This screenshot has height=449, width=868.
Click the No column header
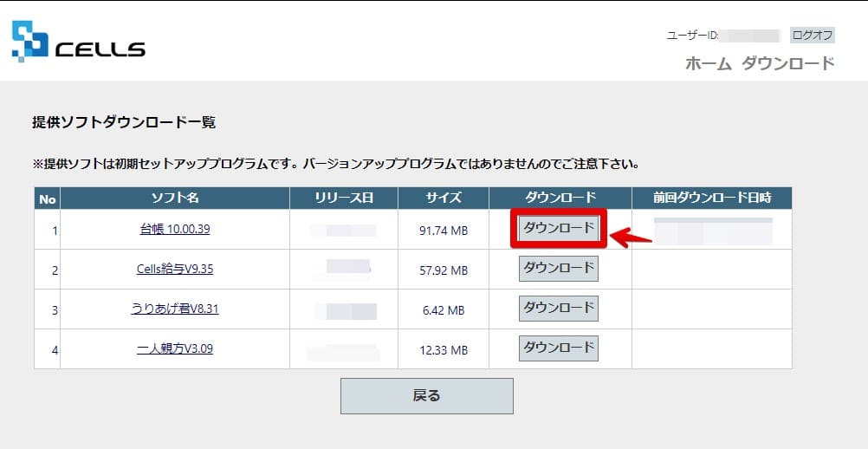point(47,198)
